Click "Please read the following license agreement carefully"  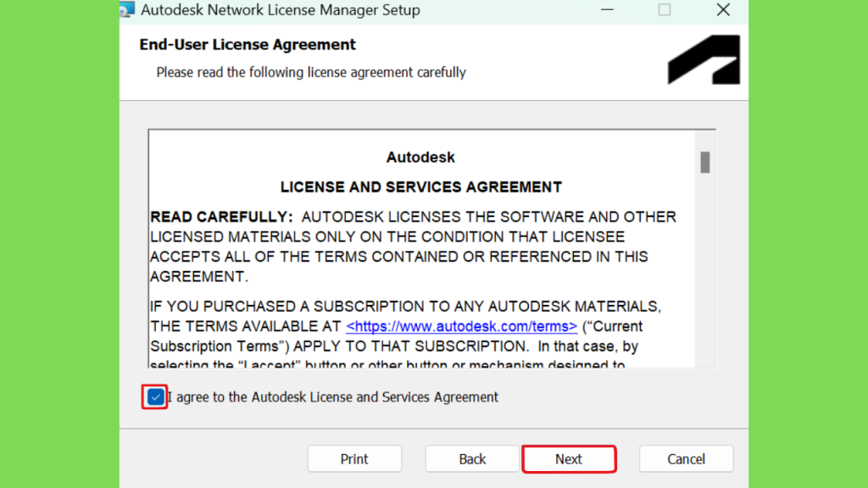(x=311, y=73)
